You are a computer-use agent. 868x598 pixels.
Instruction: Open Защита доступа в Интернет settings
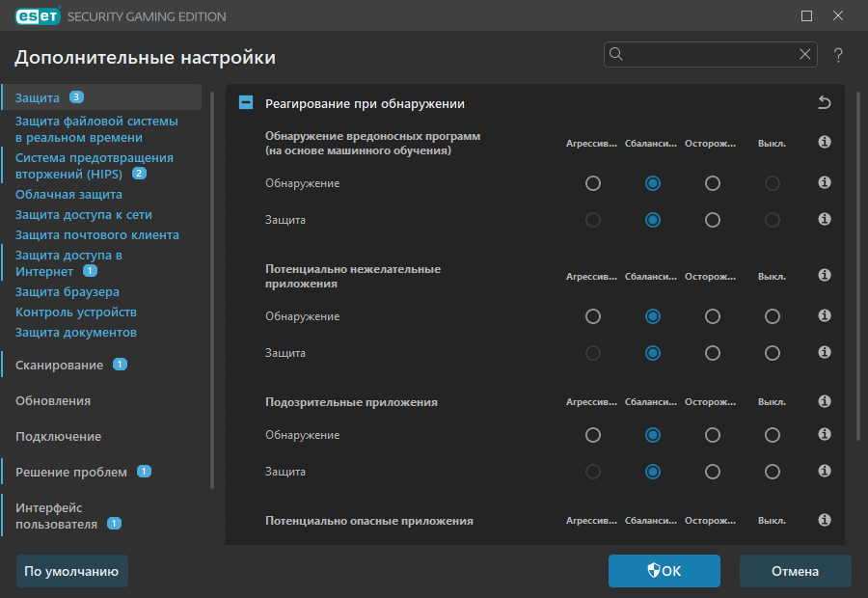pyautogui.click(x=68, y=263)
